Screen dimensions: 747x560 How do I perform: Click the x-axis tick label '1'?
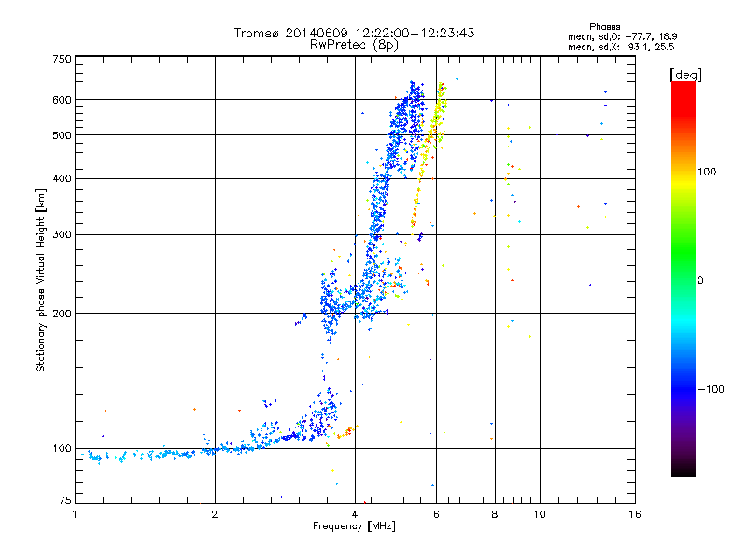tap(75, 514)
